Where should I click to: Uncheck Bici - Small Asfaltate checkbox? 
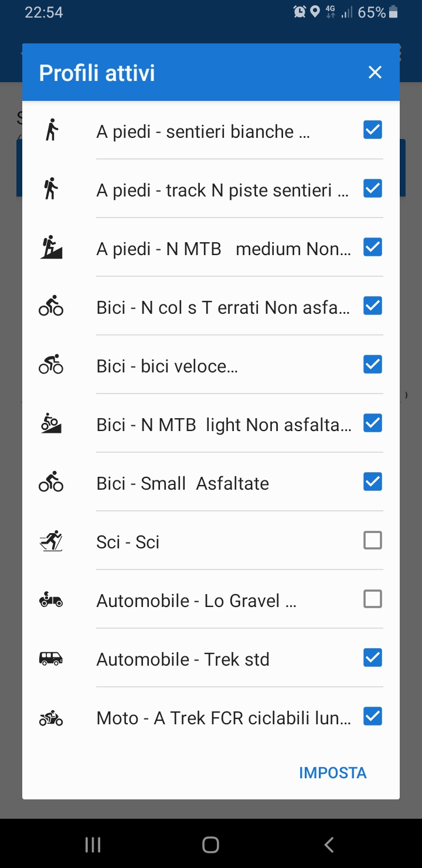[373, 482]
